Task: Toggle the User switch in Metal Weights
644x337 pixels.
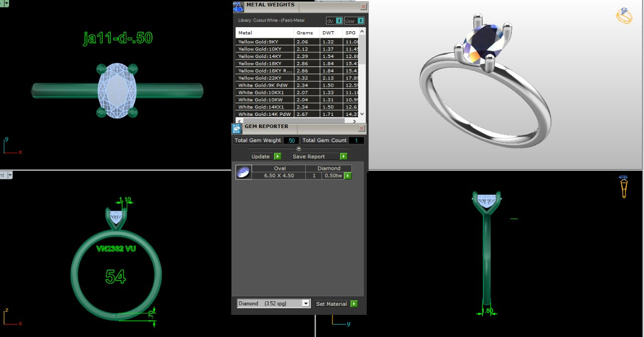Action: (x=354, y=21)
